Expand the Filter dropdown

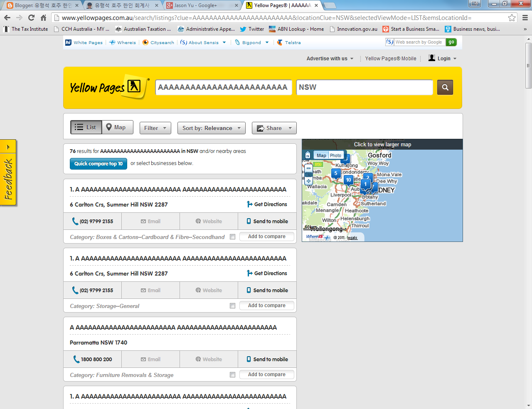pyautogui.click(x=155, y=128)
